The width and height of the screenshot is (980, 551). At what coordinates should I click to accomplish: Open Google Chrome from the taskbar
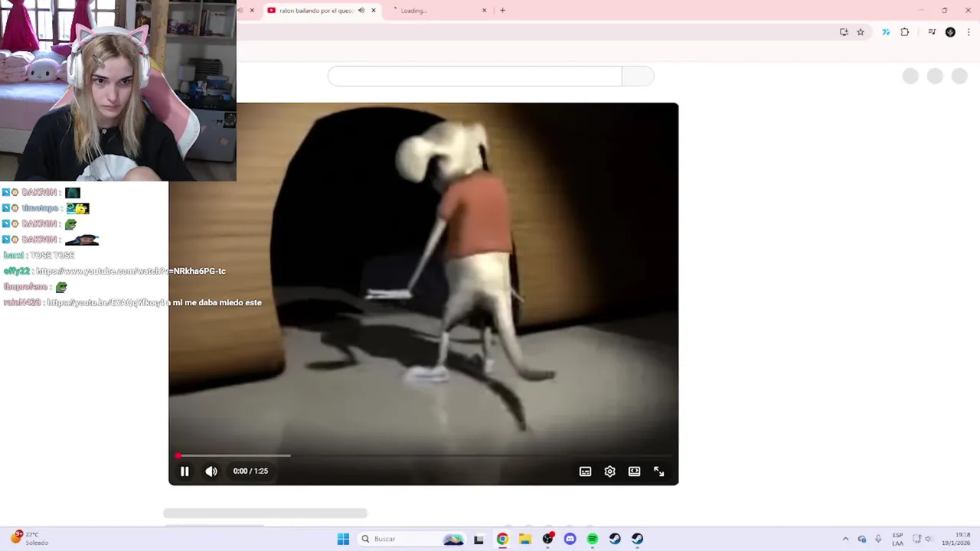[x=502, y=539]
